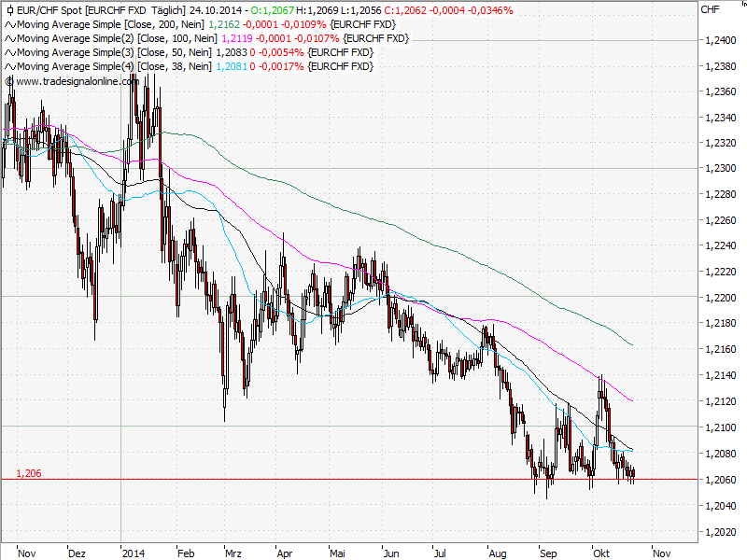The image size is (747, 560).
Task: Click the red 1,206 support level label
Action: point(27,473)
